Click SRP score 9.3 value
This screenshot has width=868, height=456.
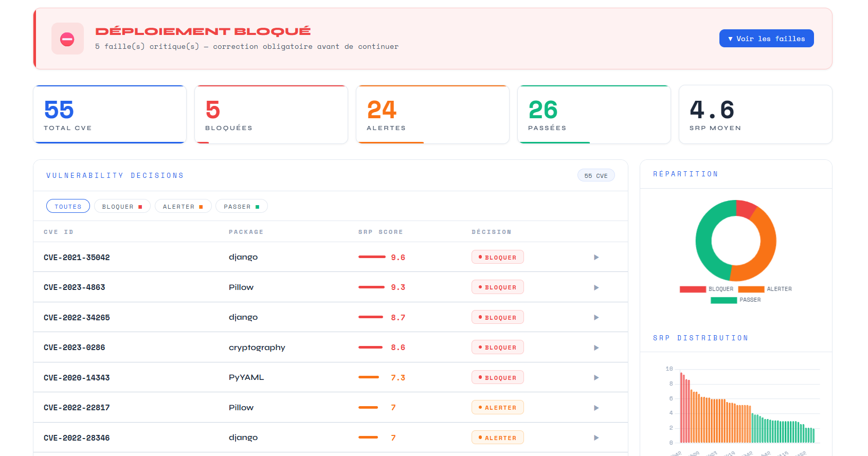pos(398,287)
